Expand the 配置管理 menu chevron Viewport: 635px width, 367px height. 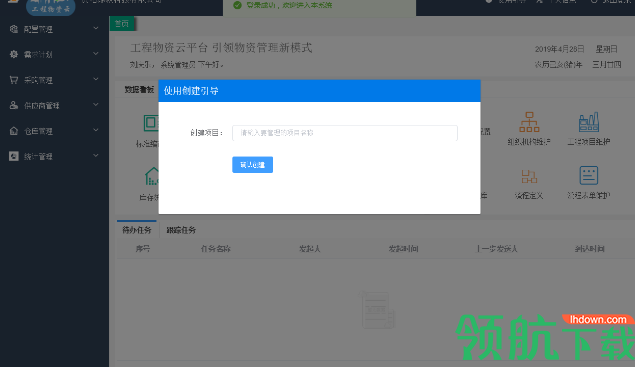(x=96, y=28)
